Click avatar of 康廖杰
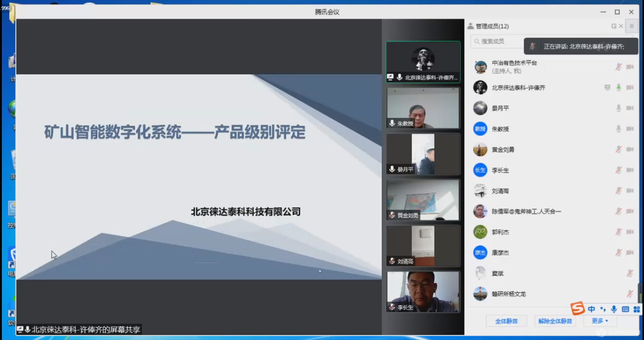This screenshot has height=340, width=644. pyautogui.click(x=480, y=253)
